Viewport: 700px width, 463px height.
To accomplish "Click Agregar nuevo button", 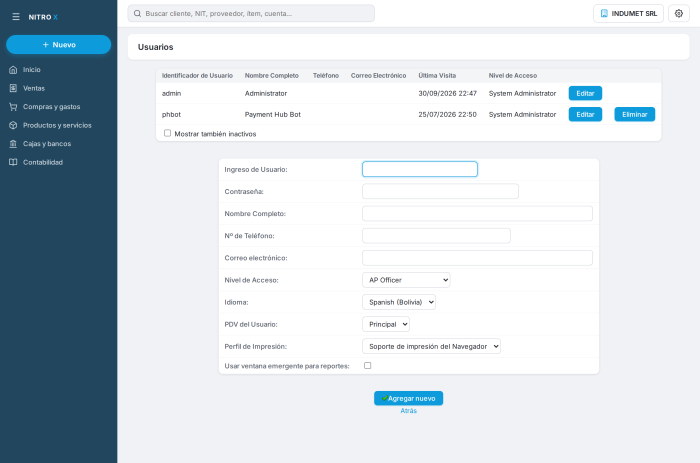I will tap(408, 398).
